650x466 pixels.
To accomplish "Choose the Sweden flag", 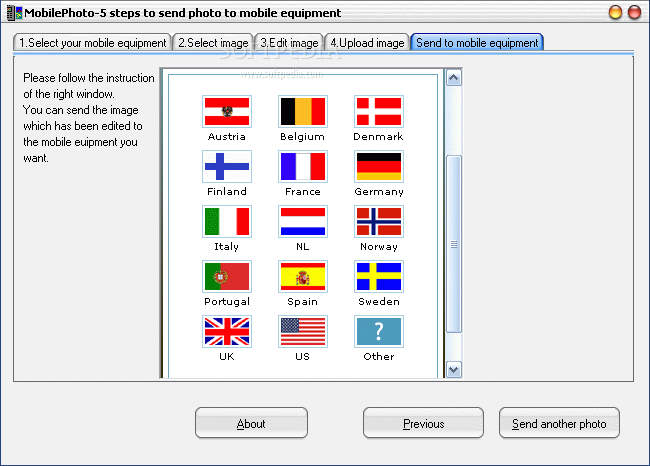I will [379, 277].
